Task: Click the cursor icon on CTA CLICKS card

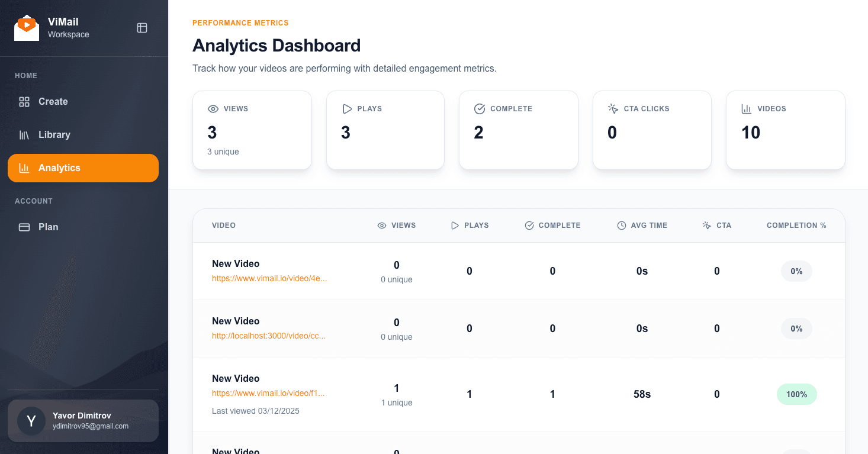Action: coord(612,108)
